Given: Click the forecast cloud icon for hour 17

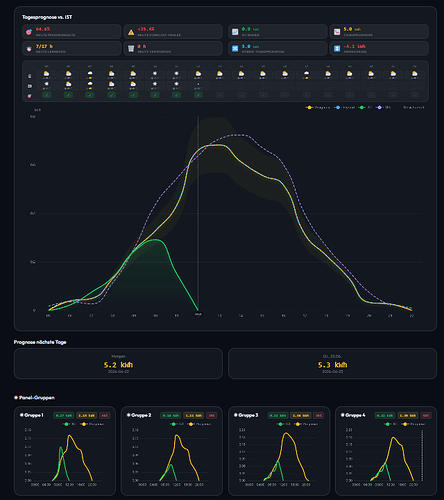Looking at the screenshot, I should point(306,74).
